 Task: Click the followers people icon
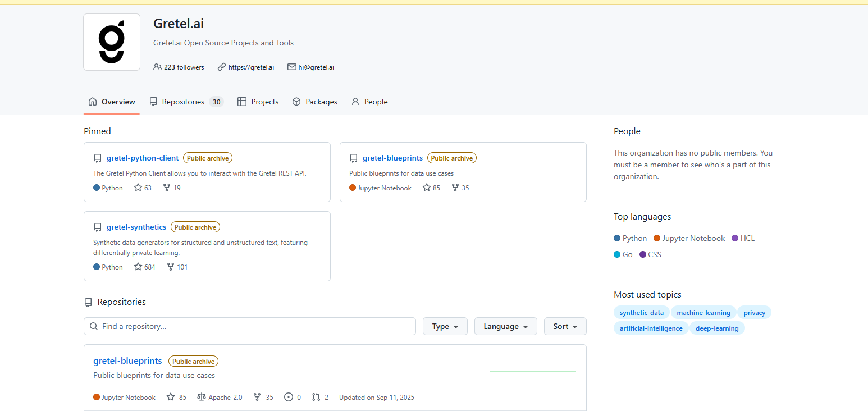[x=157, y=67]
